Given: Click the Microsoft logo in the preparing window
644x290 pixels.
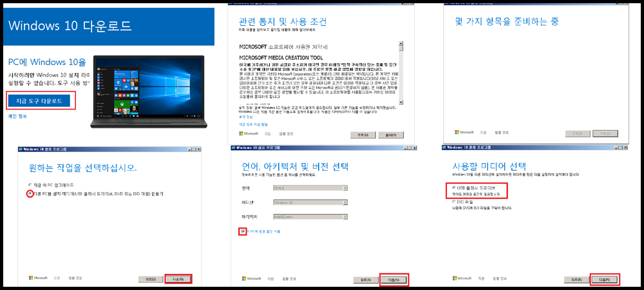Looking at the screenshot, I should tap(464, 132).
